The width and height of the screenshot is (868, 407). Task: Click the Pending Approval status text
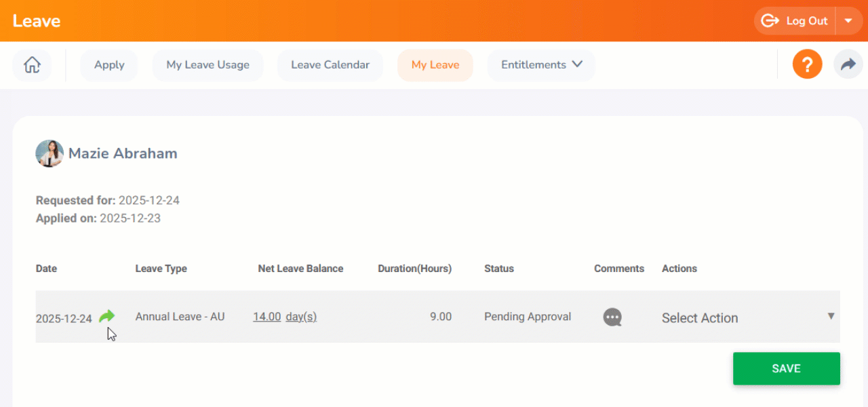point(528,317)
